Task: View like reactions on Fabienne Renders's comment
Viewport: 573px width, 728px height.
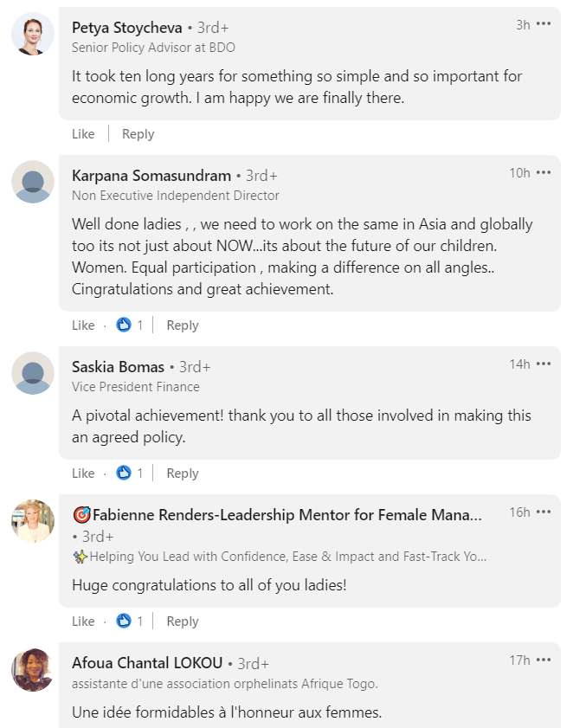Action: coord(129,622)
